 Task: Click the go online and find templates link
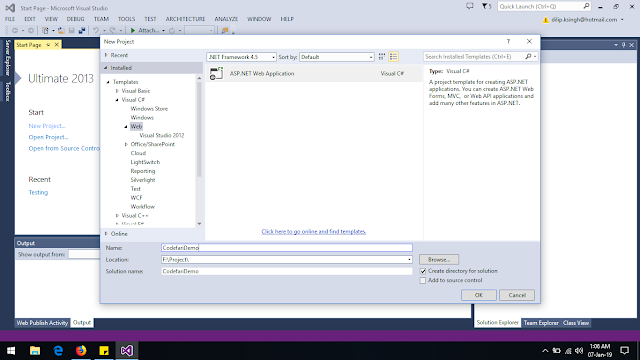314,231
